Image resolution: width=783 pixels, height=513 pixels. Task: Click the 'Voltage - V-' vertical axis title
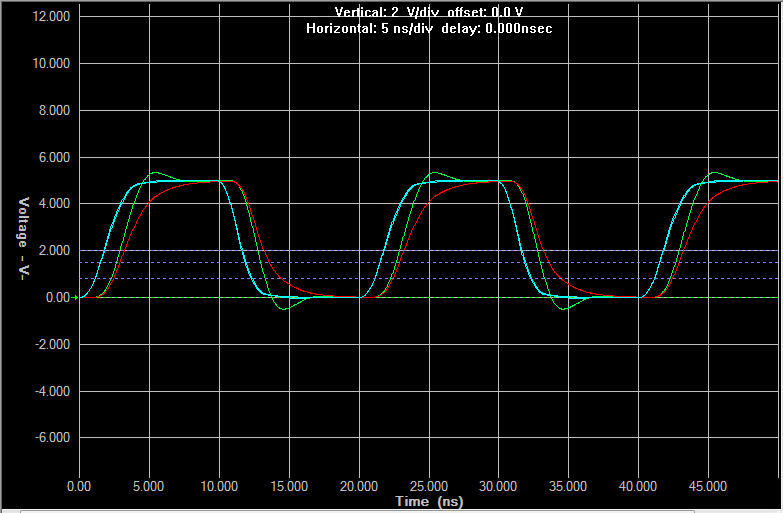[23, 238]
